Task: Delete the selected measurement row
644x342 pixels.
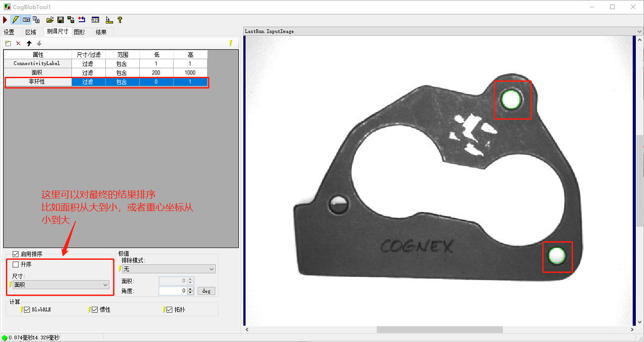Action: (19, 43)
